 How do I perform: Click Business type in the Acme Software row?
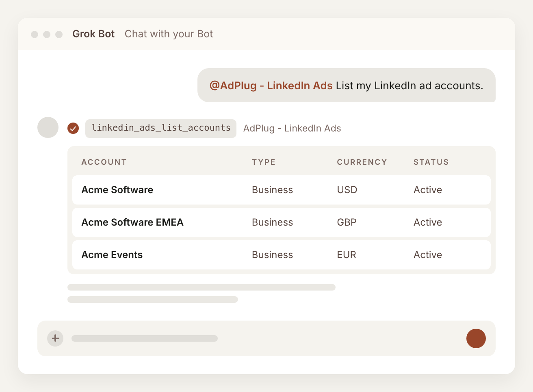272,190
